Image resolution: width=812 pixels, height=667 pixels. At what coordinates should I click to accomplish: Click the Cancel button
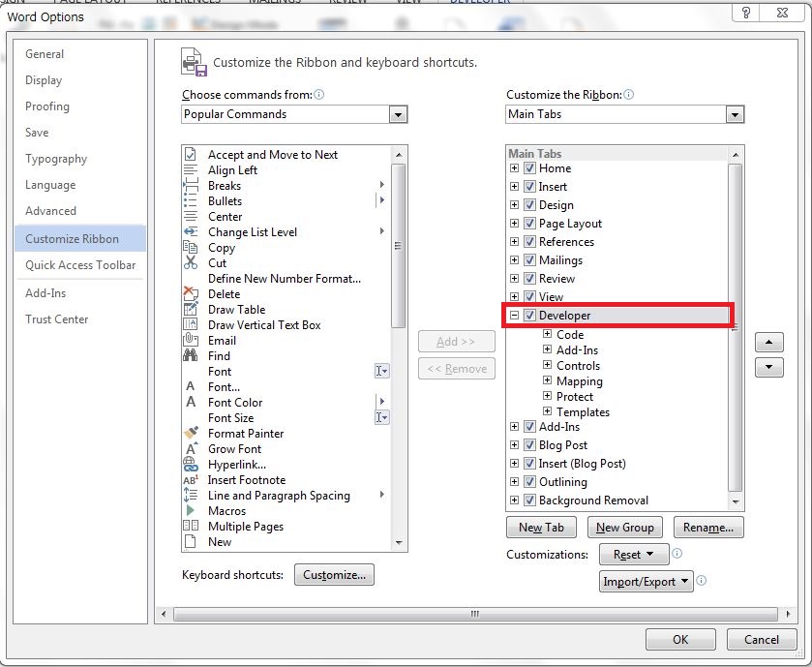click(761, 640)
